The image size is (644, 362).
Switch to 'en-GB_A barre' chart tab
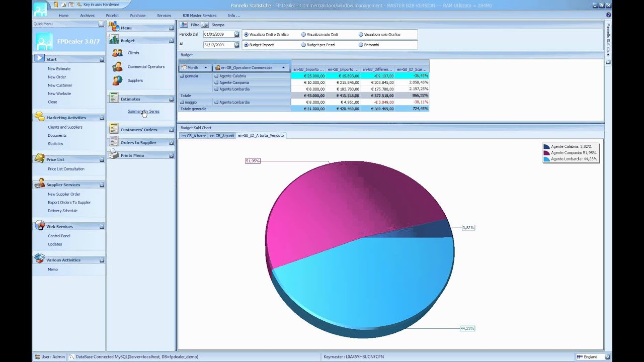[x=194, y=136]
